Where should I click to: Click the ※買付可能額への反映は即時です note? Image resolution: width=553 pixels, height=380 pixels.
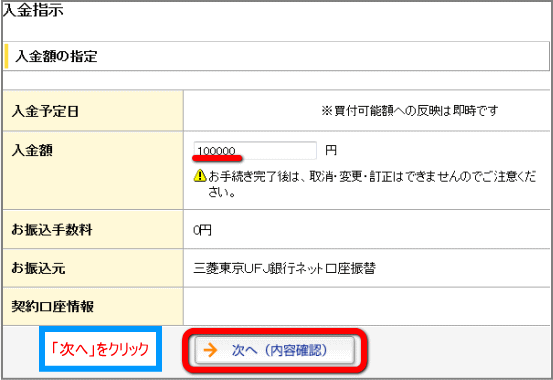(x=410, y=111)
